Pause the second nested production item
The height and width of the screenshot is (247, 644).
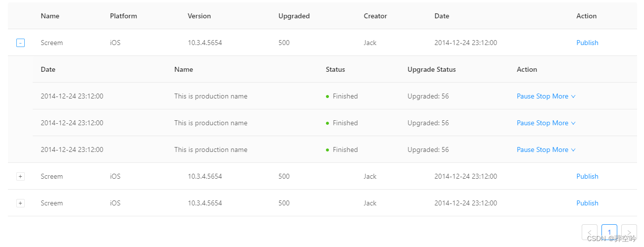[x=525, y=123]
